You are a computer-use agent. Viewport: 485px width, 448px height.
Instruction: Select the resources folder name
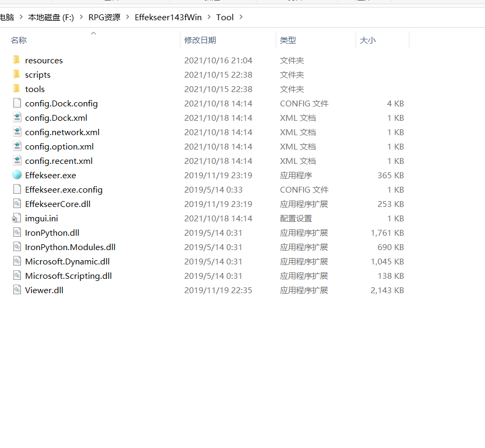tap(44, 60)
